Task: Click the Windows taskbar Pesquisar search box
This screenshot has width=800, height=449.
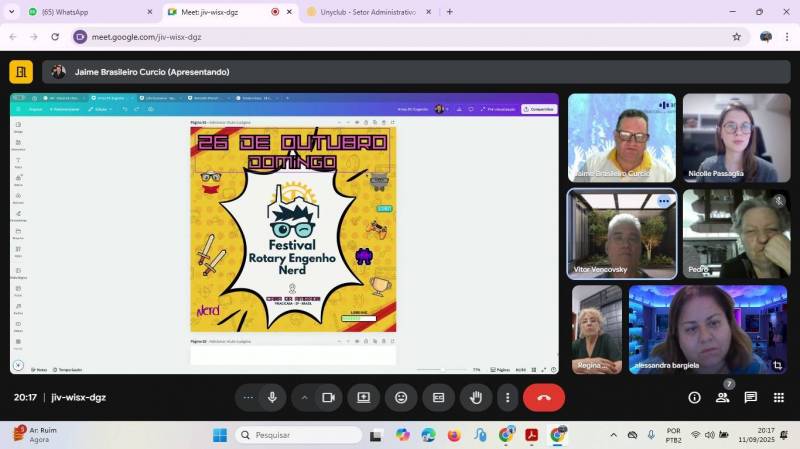Action: pos(298,435)
